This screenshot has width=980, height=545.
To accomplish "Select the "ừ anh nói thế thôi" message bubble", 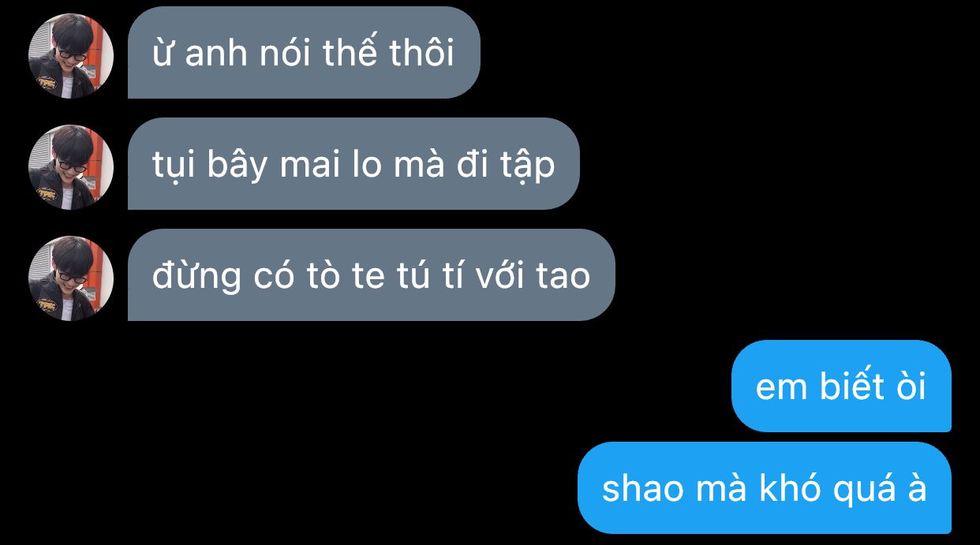I will pos(304,52).
